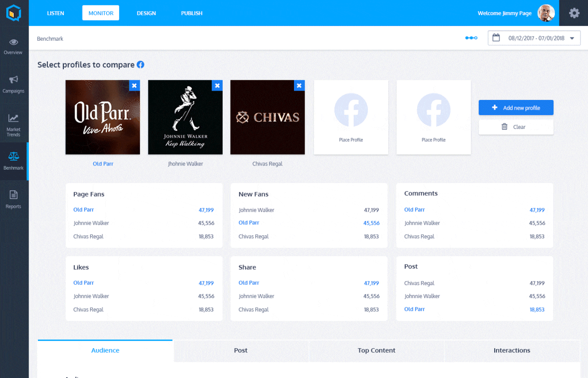Remove the Old Parr profile with X
This screenshot has height=378, width=588.
pyautogui.click(x=134, y=86)
